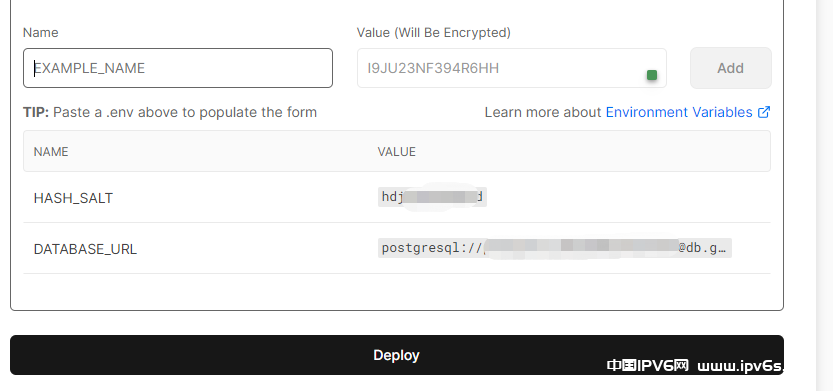This screenshot has width=833, height=391.
Task: Click the Deploy button
Action: pos(397,355)
